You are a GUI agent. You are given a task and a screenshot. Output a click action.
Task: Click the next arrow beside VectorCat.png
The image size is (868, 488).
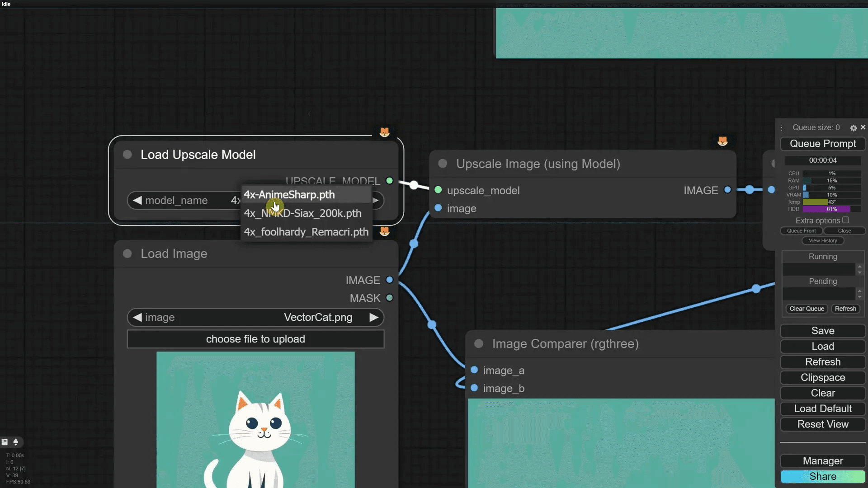pyautogui.click(x=374, y=317)
